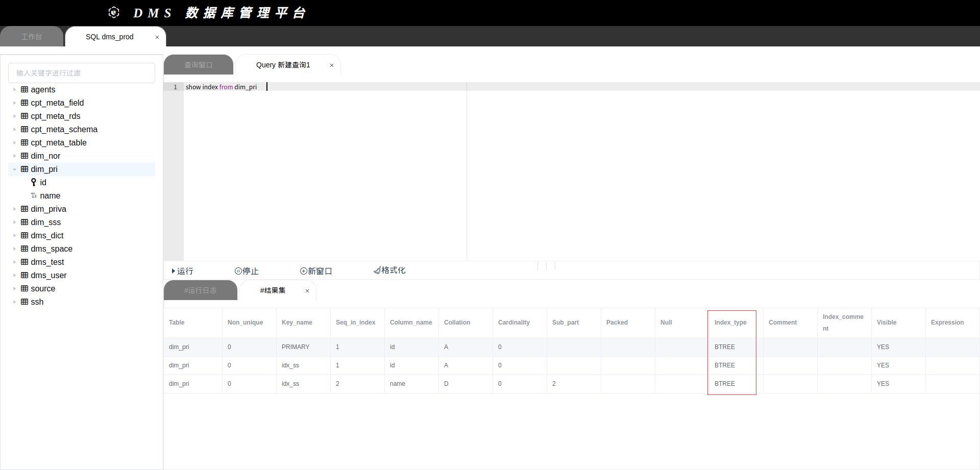
Task: Open the #运行日志 tab
Action: pos(201,290)
